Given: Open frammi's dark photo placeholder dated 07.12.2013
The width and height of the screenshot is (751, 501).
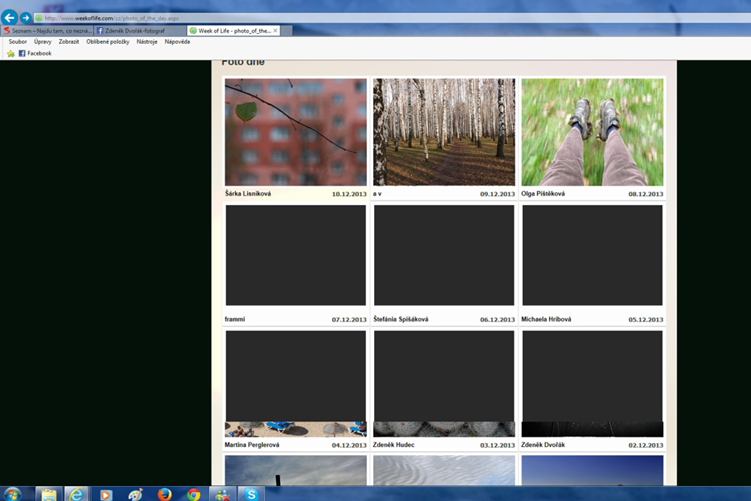Looking at the screenshot, I should tap(296, 255).
